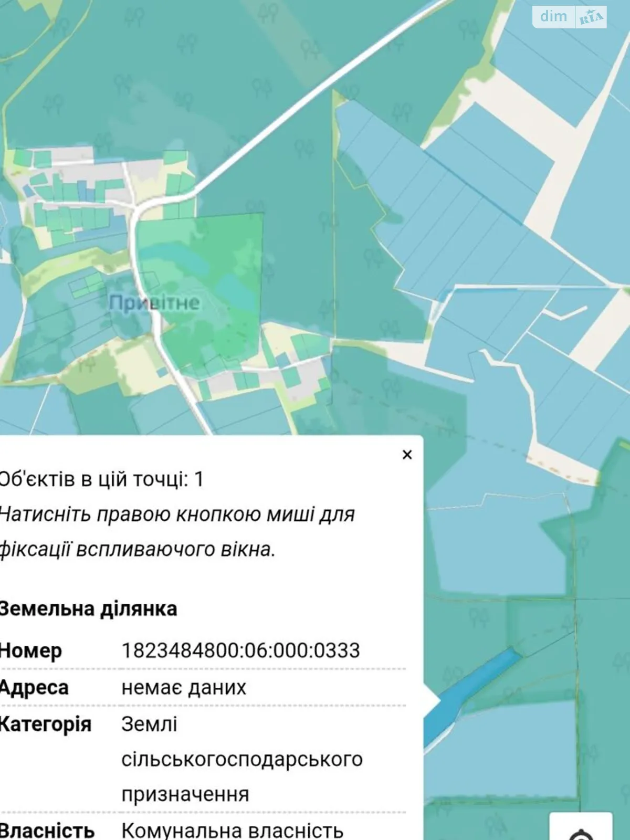Screen dimensions: 630x840
Task: Click the 'Власність' field label
Action: (x=47, y=830)
